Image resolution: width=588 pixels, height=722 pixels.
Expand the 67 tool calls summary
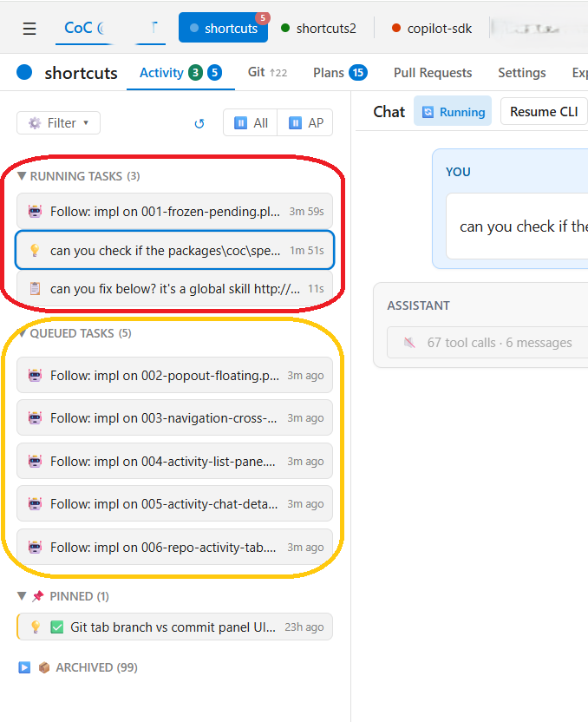click(x=487, y=343)
